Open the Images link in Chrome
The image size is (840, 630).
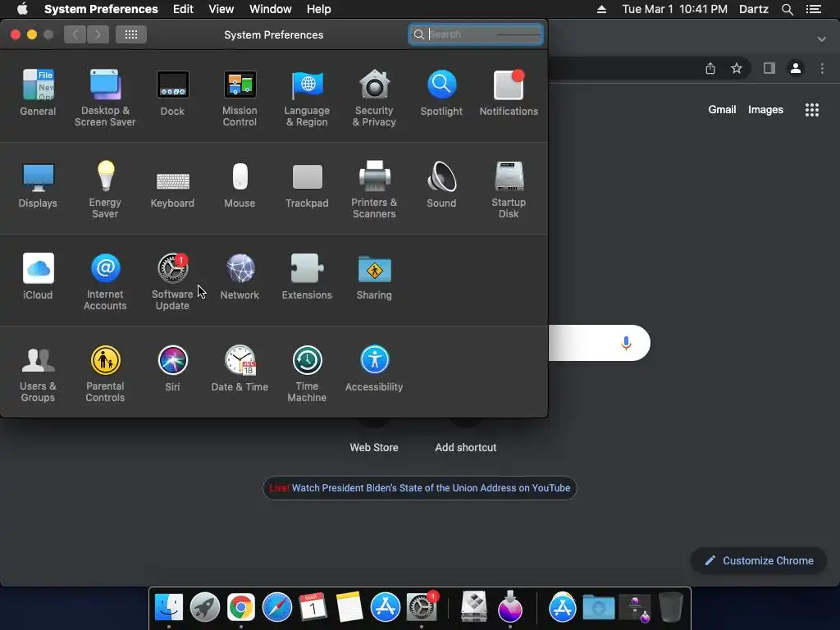click(x=765, y=109)
